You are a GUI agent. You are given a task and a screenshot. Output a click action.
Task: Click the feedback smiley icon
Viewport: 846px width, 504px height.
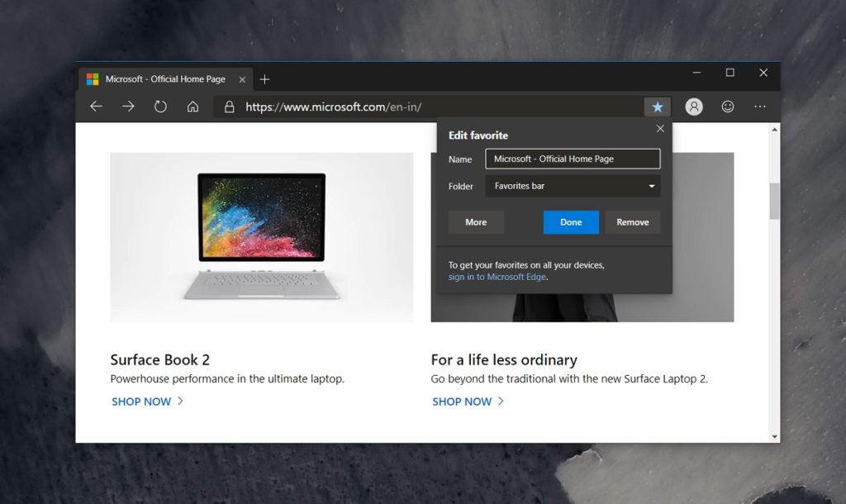(727, 107)
